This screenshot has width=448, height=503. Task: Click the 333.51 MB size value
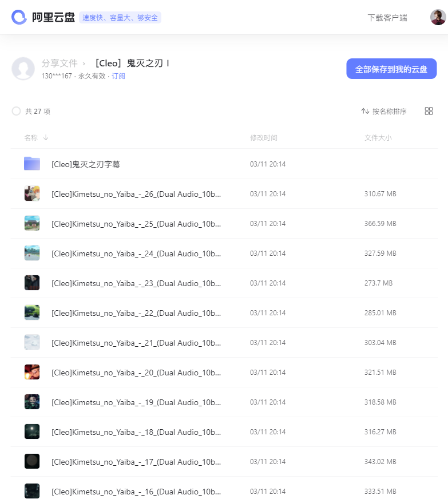(380, 492)
